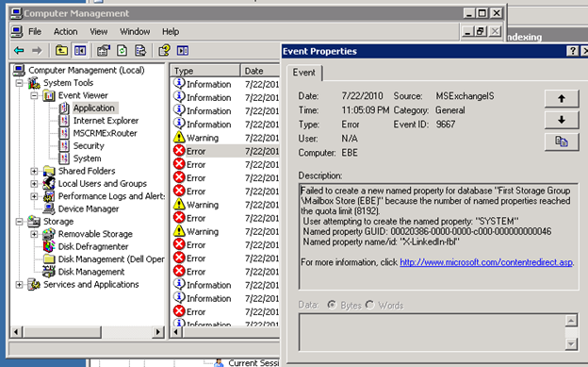Copy event details with the clipboard button

pyautogui.click(x=562, y=142)
